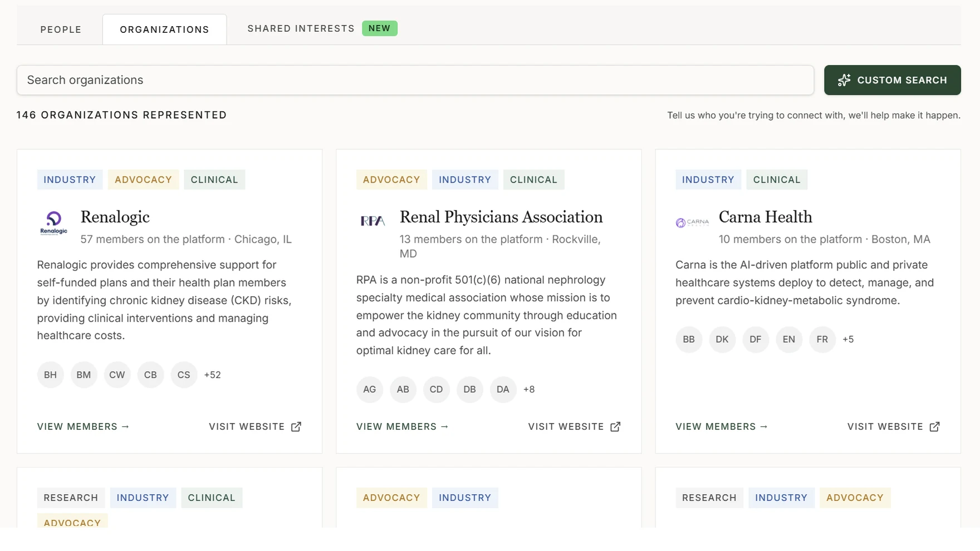The image size is (980, 551).
Task: Click Industry tag on Carna Health card
Action: pyautogui.click(x=708, y=180)
